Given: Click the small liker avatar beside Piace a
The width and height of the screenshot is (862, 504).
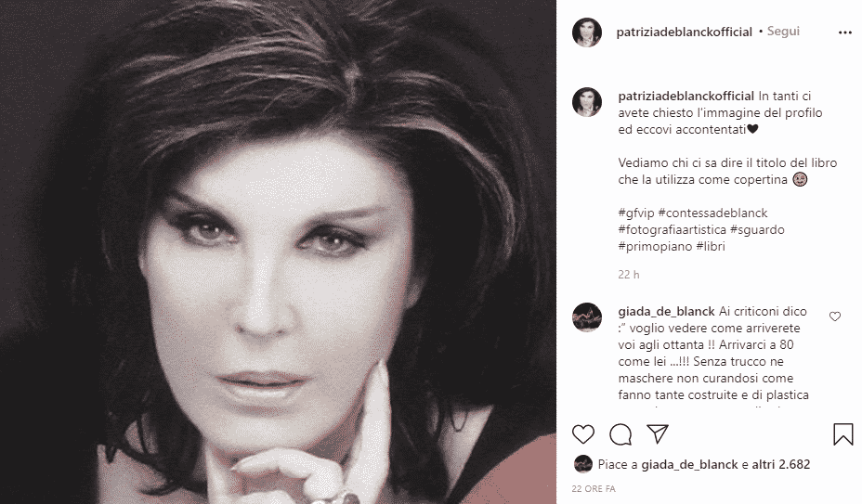Looking at the screenshot, I should click(x=582, y=464).
